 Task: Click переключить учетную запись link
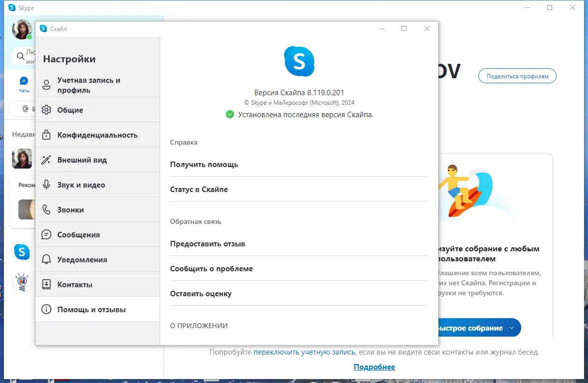click(x=304, y=352)
